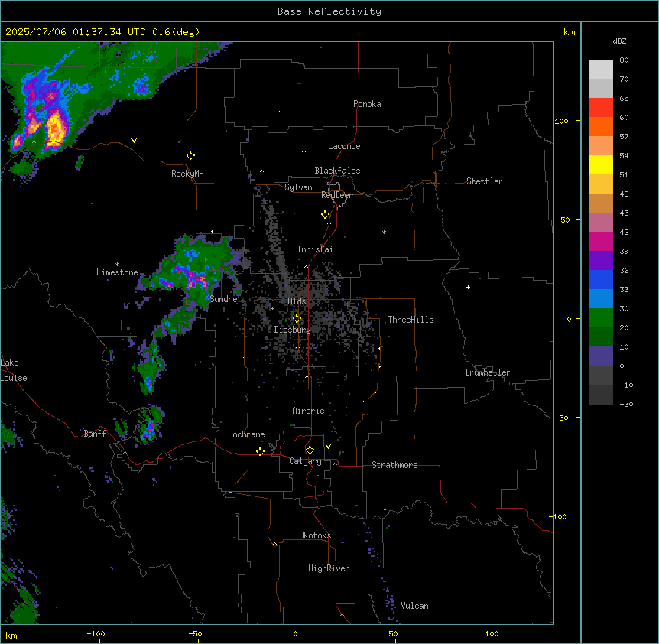Image resolution: width=659 pixels, height=644 pixels.
Task: Click the km unit label at top right
Action: click(569, 32)
